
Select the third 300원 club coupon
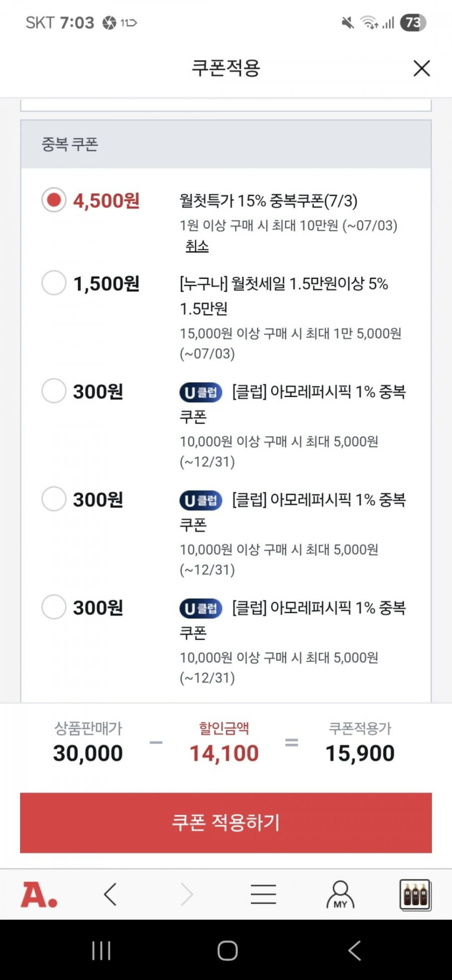point(54,607)
